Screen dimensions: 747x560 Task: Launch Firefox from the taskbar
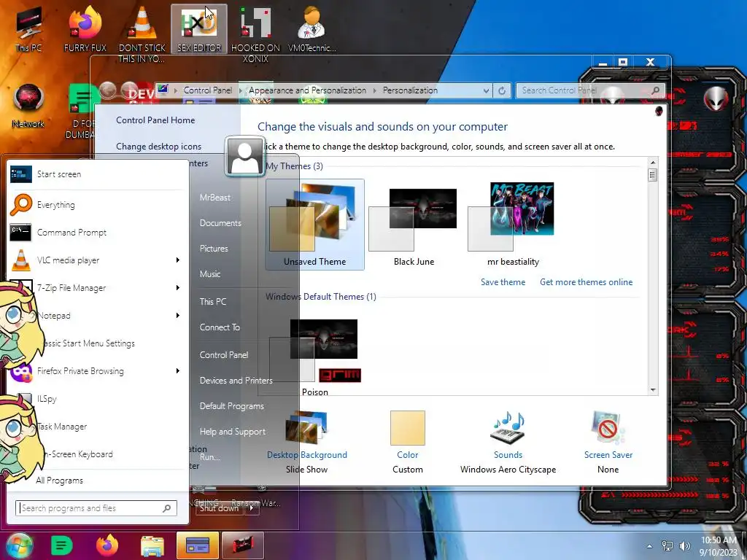[x=107, y=545]
